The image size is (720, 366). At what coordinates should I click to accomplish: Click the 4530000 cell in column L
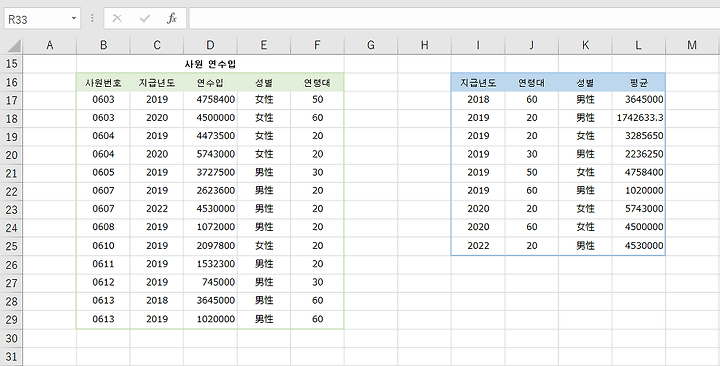point(638,246)
